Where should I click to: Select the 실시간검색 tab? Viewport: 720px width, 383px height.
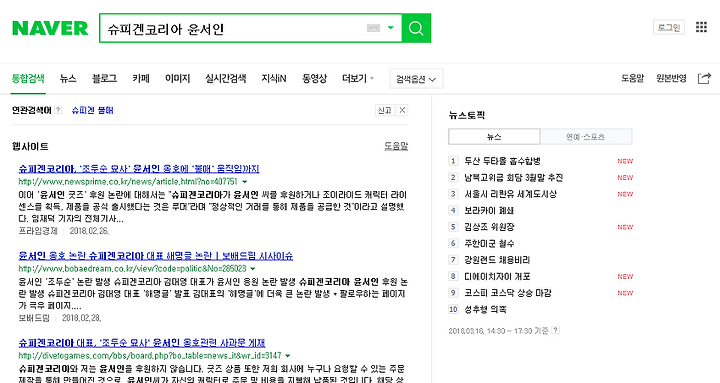click(x=225, y=79)
